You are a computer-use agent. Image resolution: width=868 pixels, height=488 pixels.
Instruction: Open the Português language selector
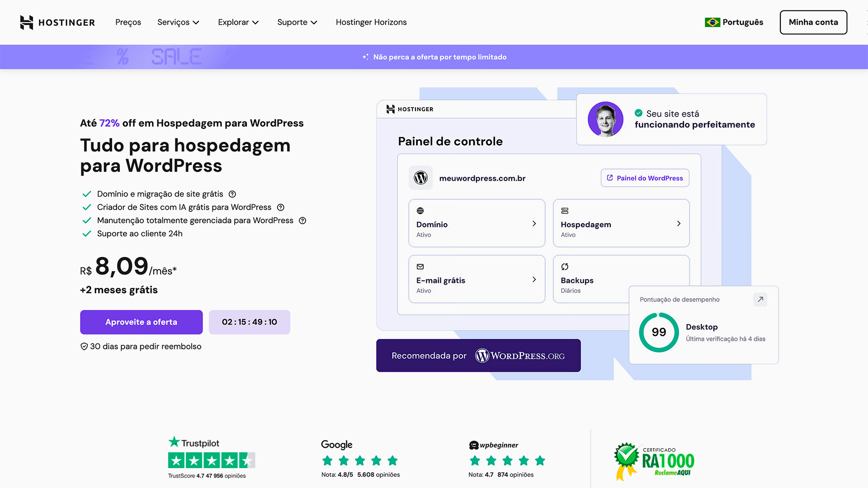click(x=734, y=22)
